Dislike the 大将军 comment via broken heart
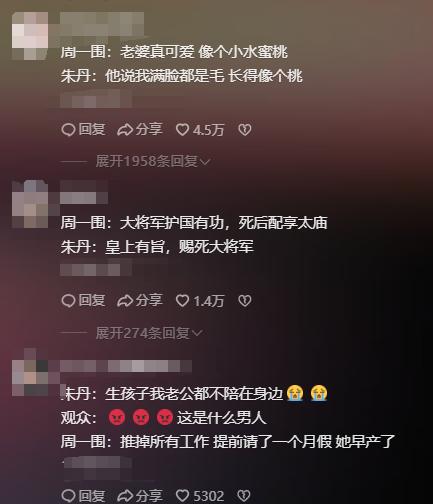433x504 pixels. 245,301
